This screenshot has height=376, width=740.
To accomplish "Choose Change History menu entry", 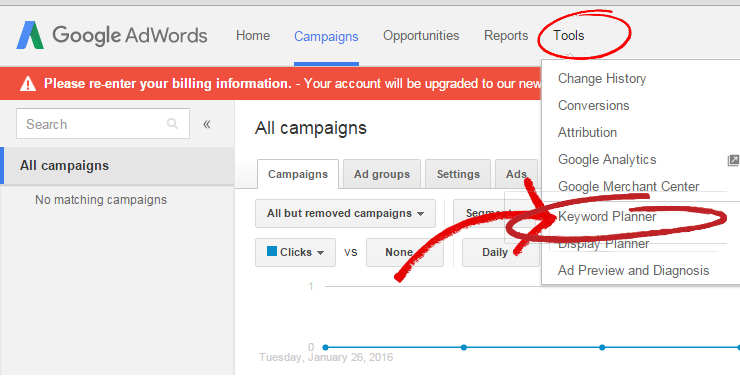I will pyautogui.click(x=602, y=78).
